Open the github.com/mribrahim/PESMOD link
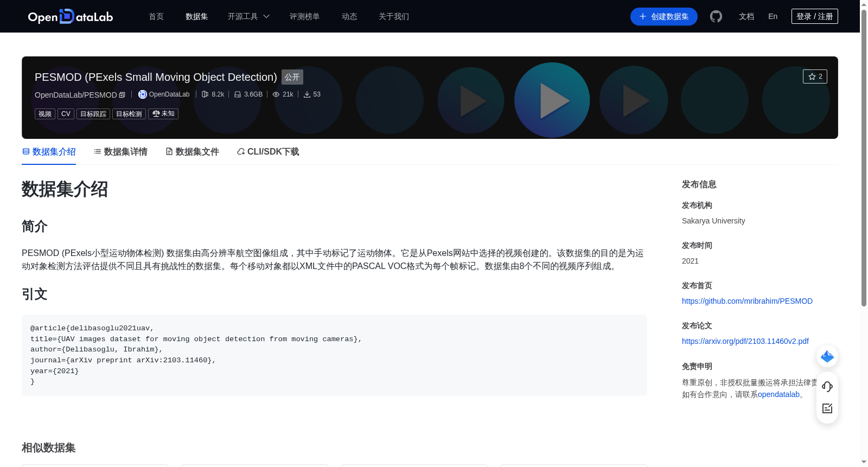The width and height of the screenshot is (868, 467). (747, 301)
